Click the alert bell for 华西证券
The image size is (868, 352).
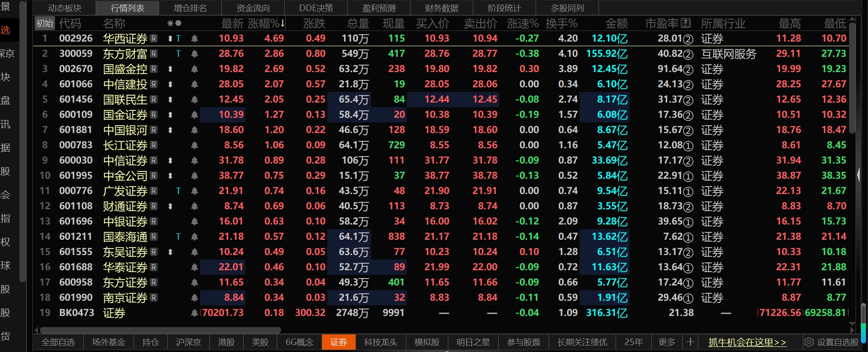(195, 39)
